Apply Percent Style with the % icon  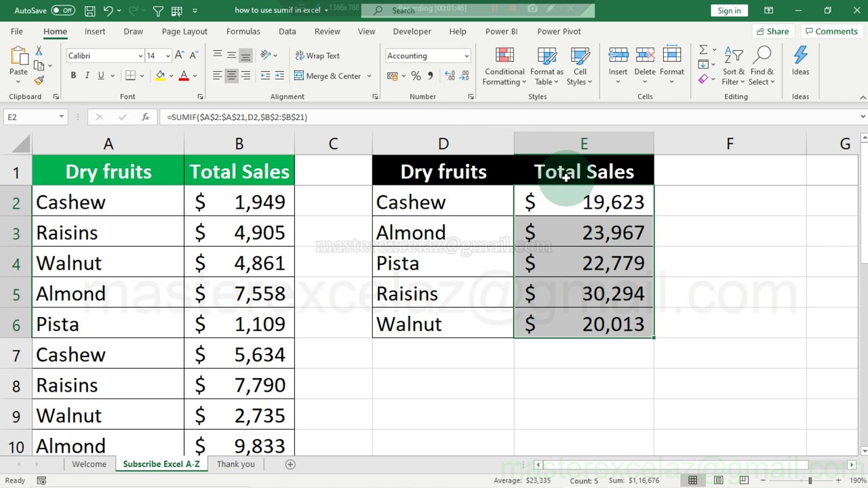point(416,76)
